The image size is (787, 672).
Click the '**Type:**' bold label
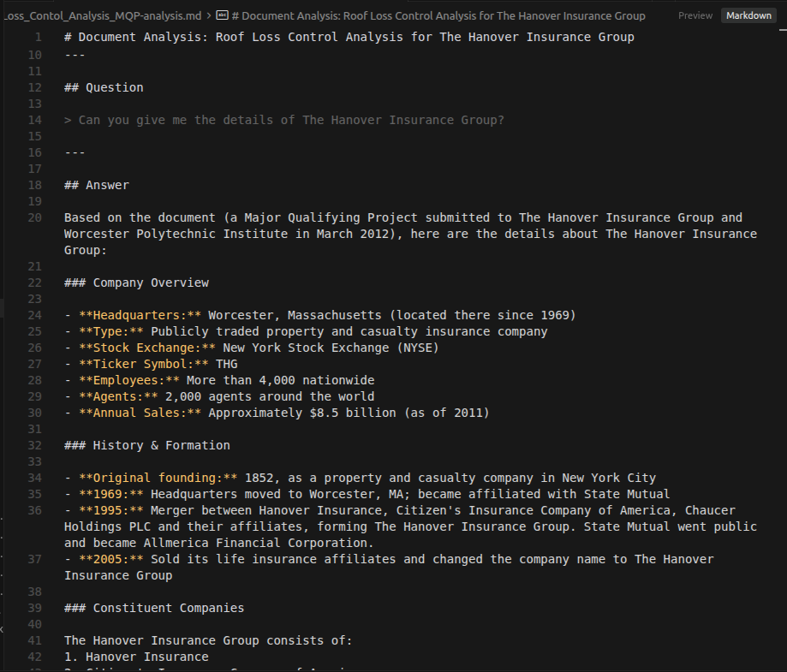point(111,331)
